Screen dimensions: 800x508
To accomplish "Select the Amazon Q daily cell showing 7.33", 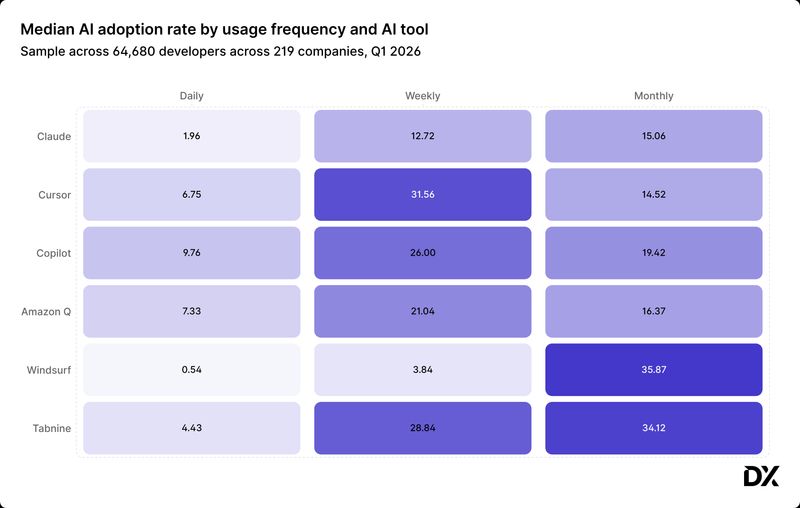I will click(192, 312).
